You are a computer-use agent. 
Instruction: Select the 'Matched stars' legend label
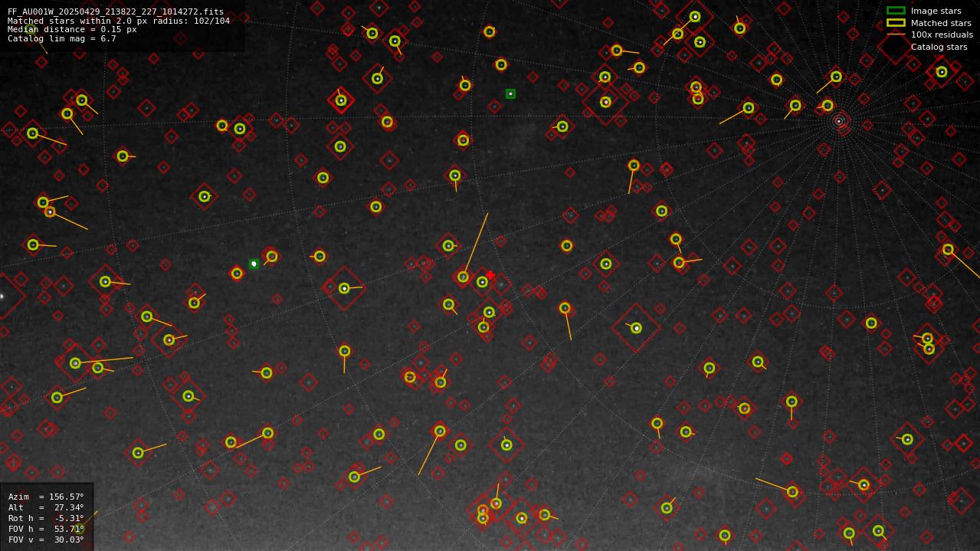[941, 23]
